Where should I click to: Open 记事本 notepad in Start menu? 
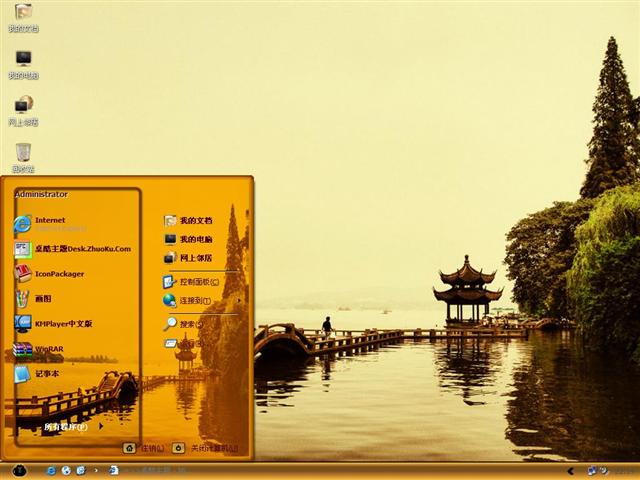[37, 374]
